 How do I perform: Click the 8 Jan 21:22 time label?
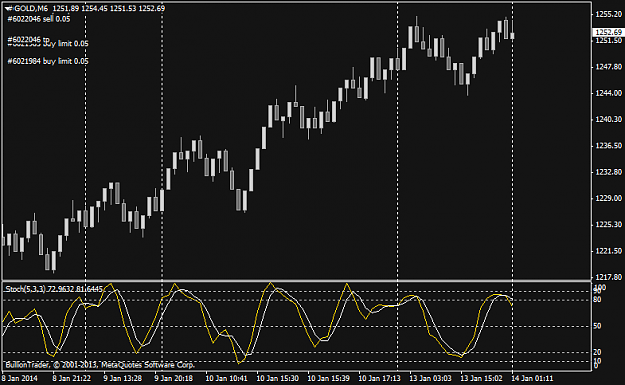[x=72, y=378]
